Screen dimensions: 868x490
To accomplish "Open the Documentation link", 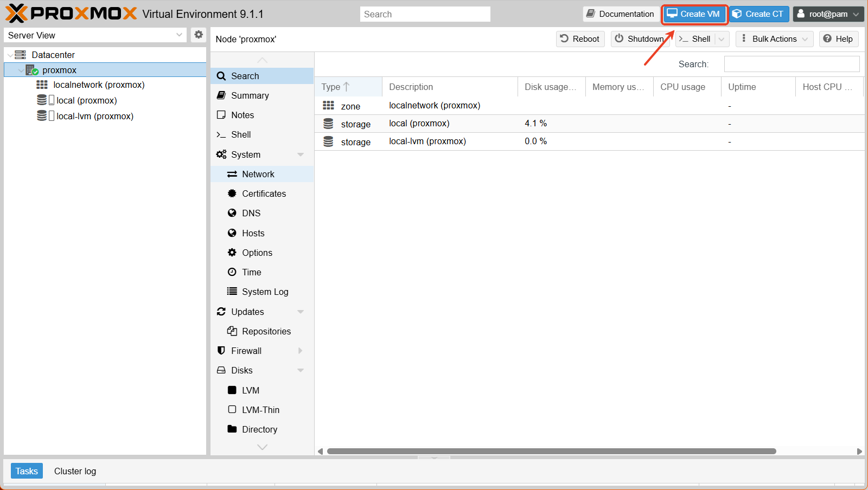I will (621, 14).
